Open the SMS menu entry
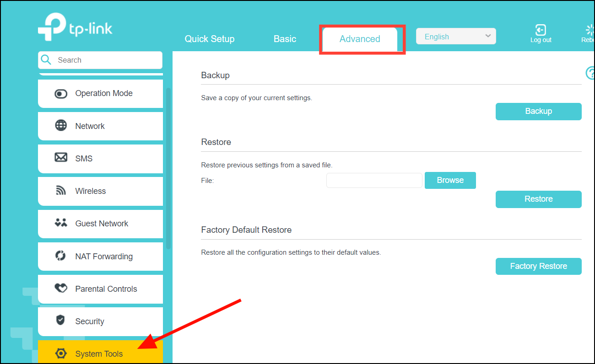Viewport: 595px width, 364px height. coord(100,158)
